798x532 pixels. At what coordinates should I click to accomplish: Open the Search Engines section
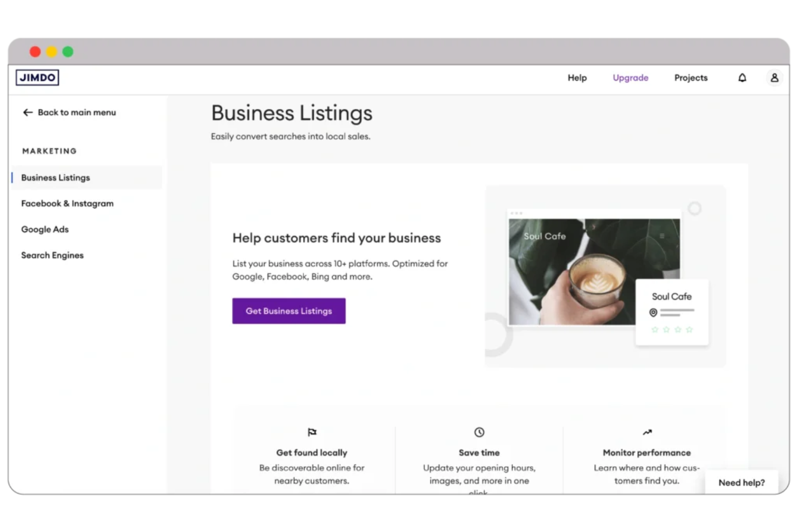coord(52,255)
